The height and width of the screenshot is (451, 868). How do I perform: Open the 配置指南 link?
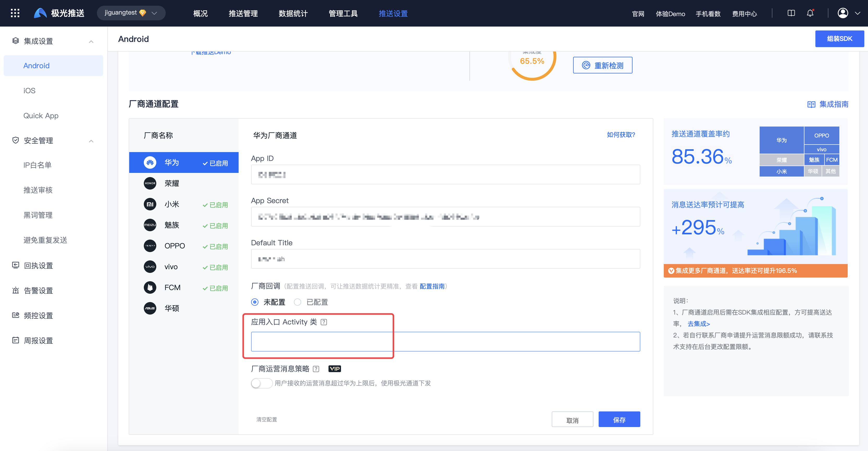click(x=432, y=286)
